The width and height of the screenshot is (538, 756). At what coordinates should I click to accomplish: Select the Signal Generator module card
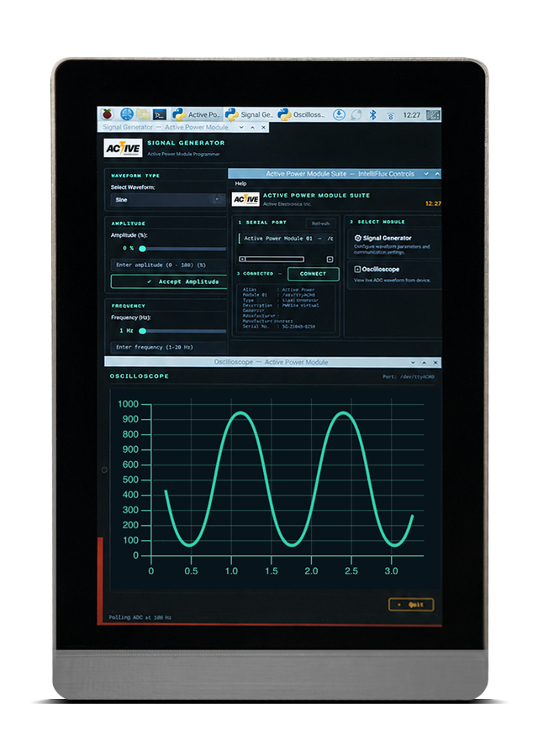tap(395, 244)
